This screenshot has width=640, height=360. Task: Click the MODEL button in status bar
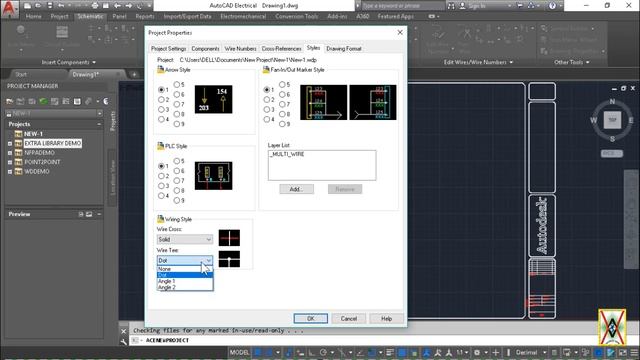[239, 352]
